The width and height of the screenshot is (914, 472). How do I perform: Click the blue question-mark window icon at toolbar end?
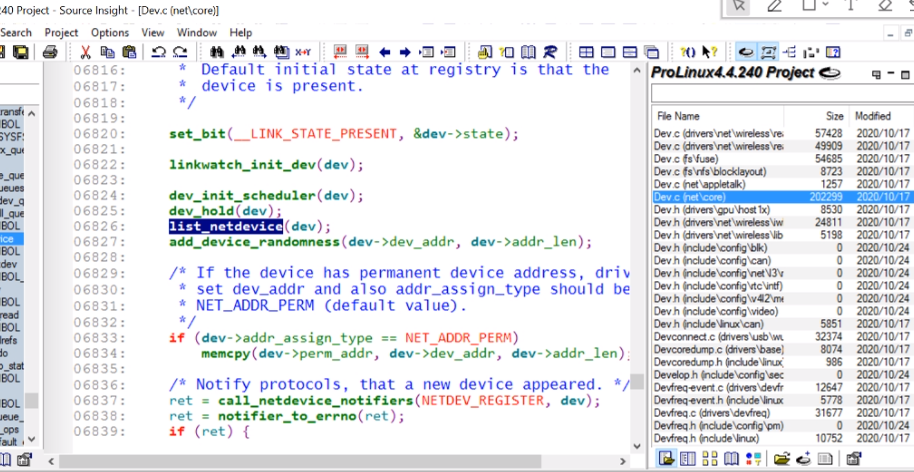pyautogui.click(x=832, y=52)
